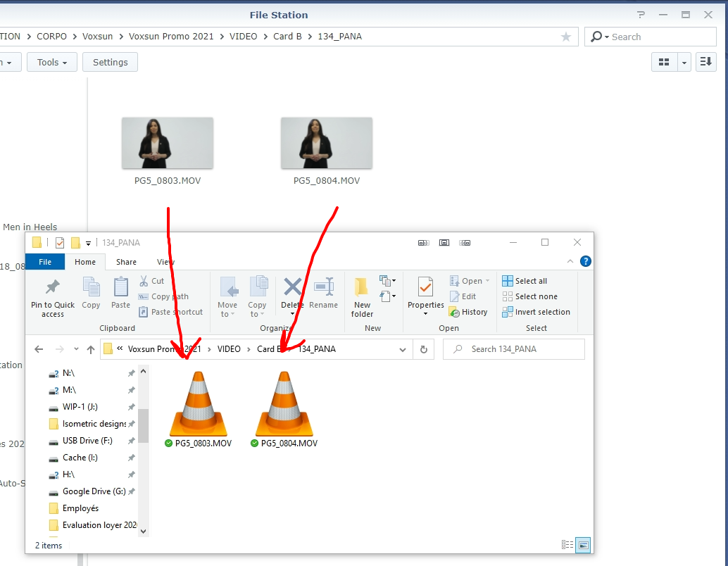
Task: Click the Explorer refresh icon
Action: (424, 349)
